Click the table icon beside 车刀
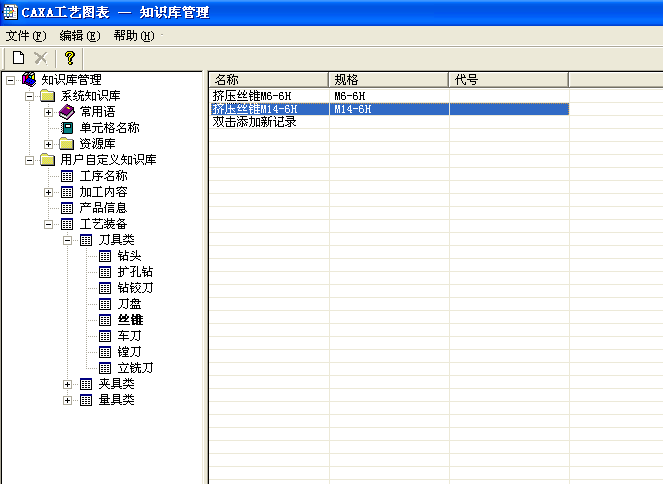The image size is (663, 484). coord(105,336)
